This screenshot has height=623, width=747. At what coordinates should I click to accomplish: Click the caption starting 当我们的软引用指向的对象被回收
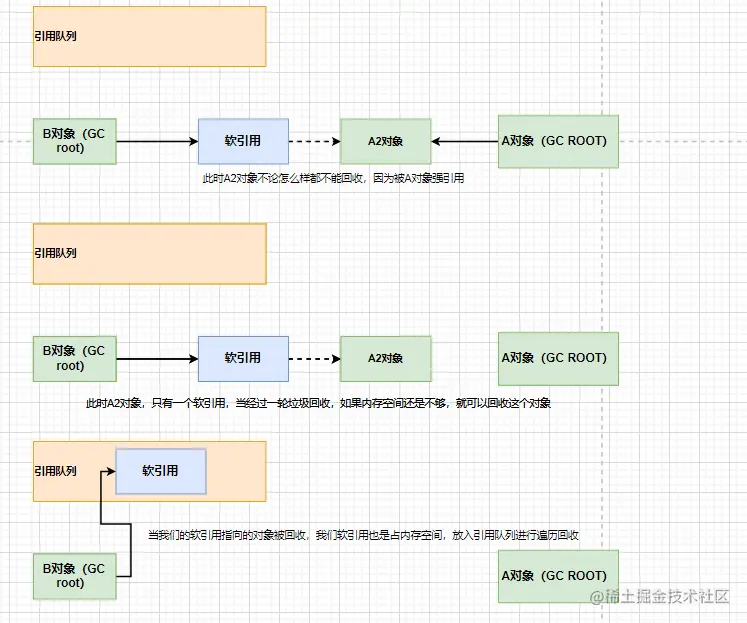[x=363, y=535]
